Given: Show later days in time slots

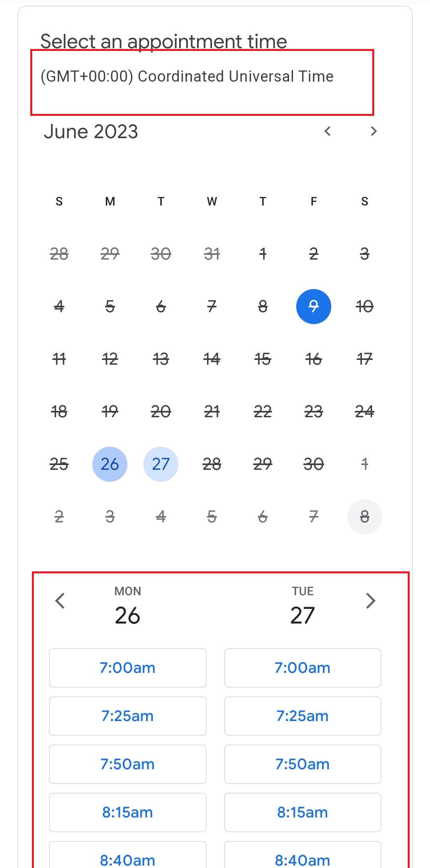Looking at the screenshot, I should click(371, 601).
